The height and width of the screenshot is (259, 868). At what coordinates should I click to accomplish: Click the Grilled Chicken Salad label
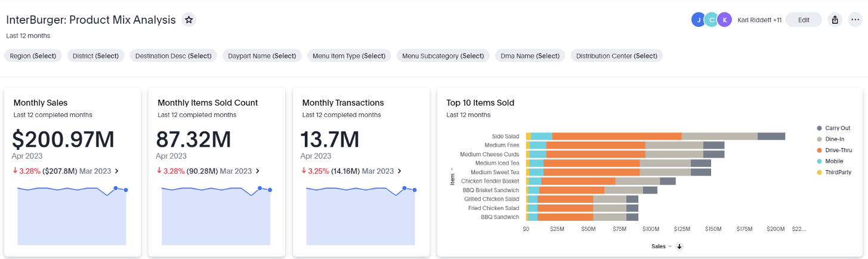click(492, 199)
